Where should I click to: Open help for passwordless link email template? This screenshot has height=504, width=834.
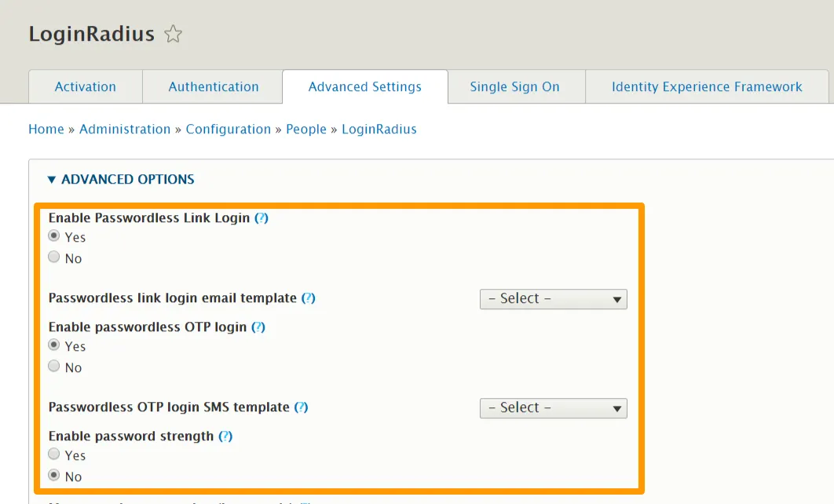(309, 298)
